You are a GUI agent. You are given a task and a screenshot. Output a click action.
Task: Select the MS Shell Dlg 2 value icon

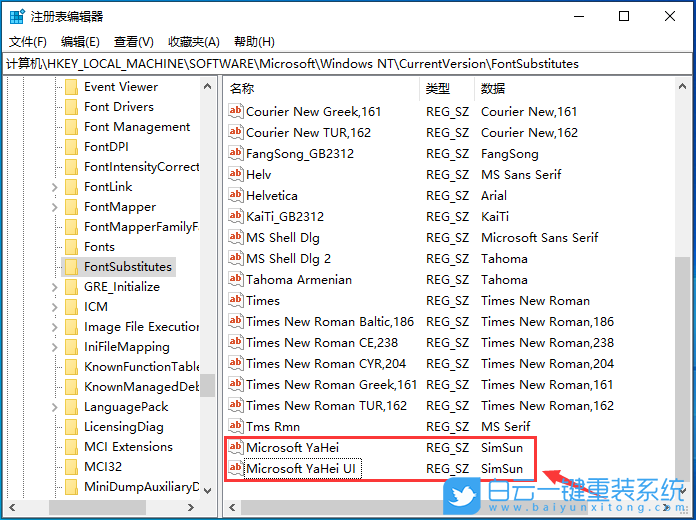click(236, 259)
